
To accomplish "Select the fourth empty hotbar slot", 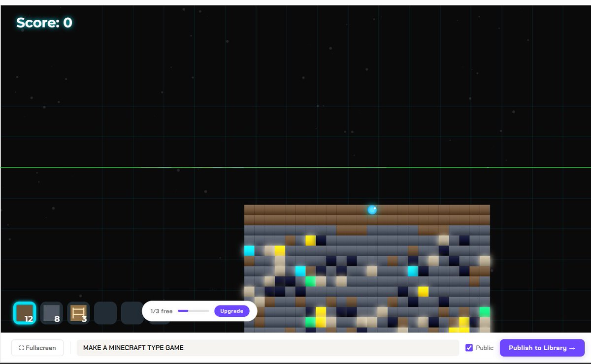I will point(105,313).
